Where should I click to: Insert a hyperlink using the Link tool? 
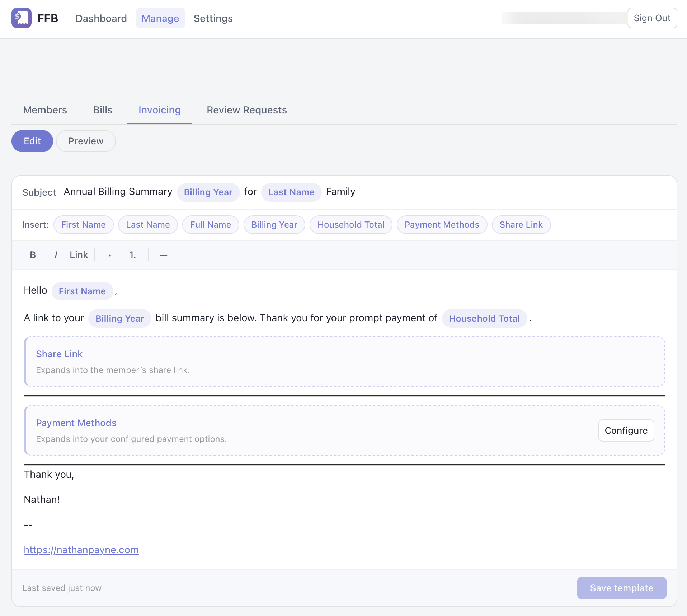coord(79,255)
